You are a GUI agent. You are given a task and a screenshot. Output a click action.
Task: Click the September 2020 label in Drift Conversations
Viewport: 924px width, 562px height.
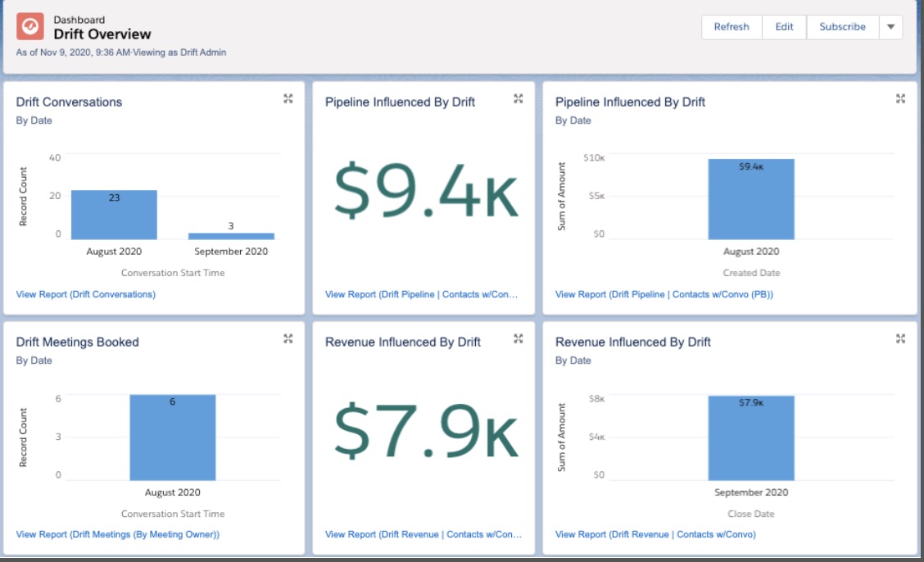click(231, 252)
